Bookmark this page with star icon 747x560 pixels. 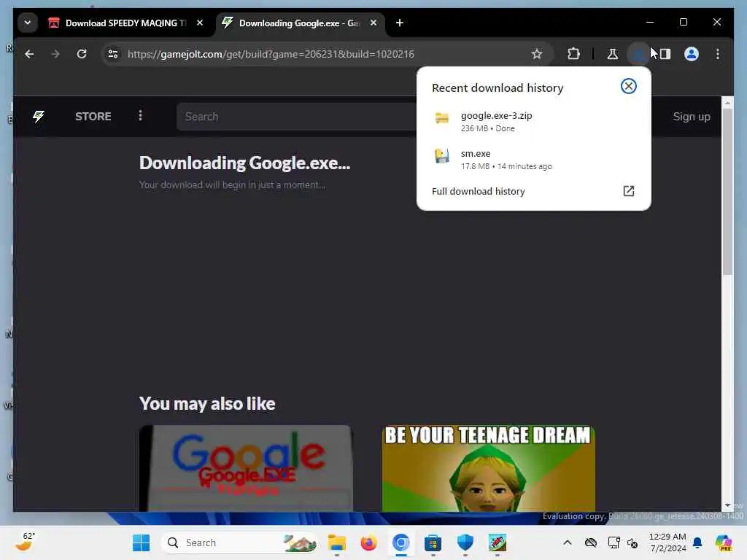[x=537, y=54]
